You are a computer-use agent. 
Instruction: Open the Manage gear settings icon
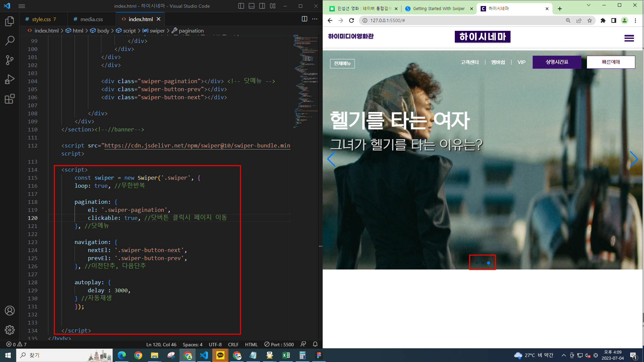[10, 330]
